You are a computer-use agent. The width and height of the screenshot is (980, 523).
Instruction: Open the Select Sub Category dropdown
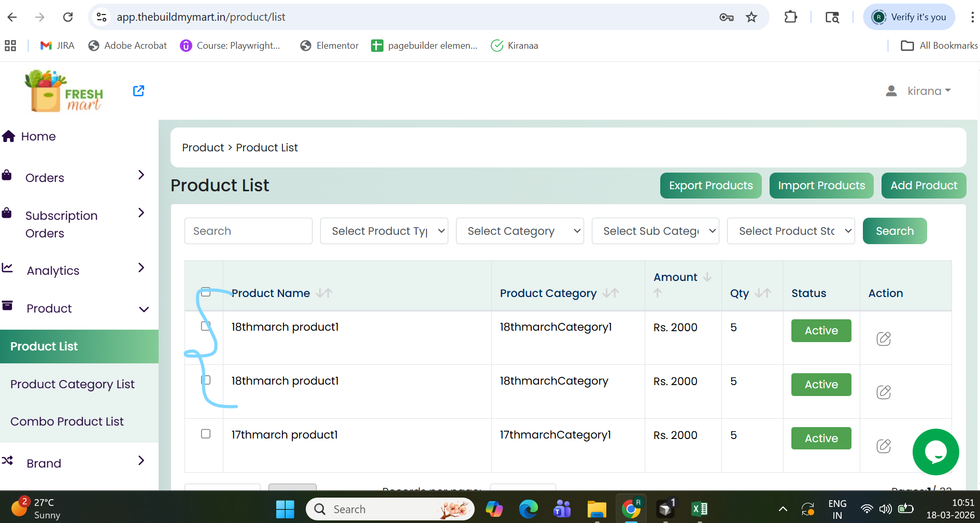pos(656,231)
